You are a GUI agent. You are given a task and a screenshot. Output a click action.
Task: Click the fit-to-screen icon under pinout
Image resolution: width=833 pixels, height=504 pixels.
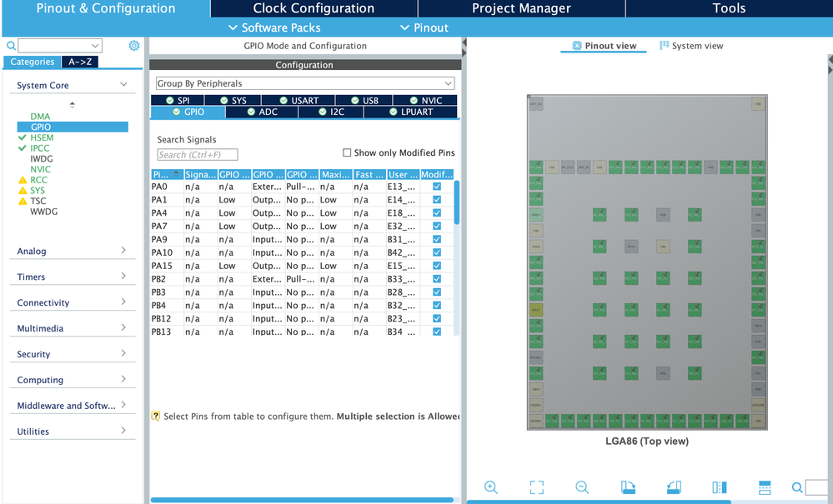pyautogui.click(x=536, y=487)
